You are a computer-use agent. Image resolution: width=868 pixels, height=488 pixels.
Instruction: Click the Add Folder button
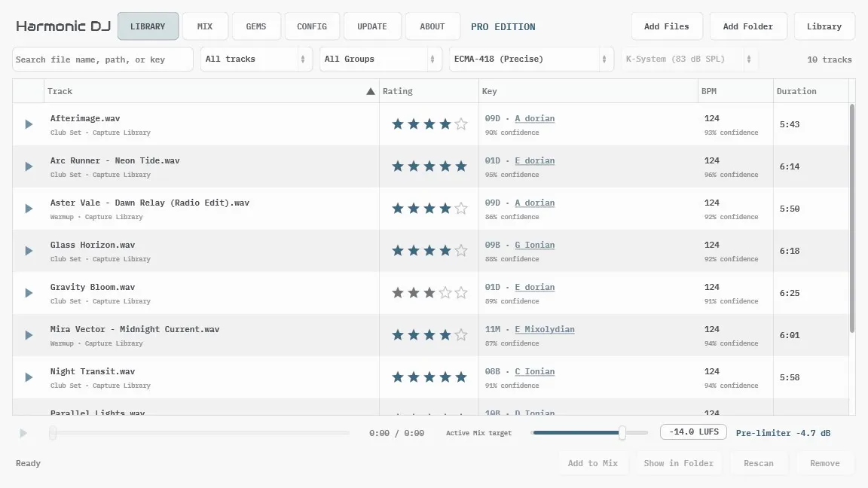(748, 26)
